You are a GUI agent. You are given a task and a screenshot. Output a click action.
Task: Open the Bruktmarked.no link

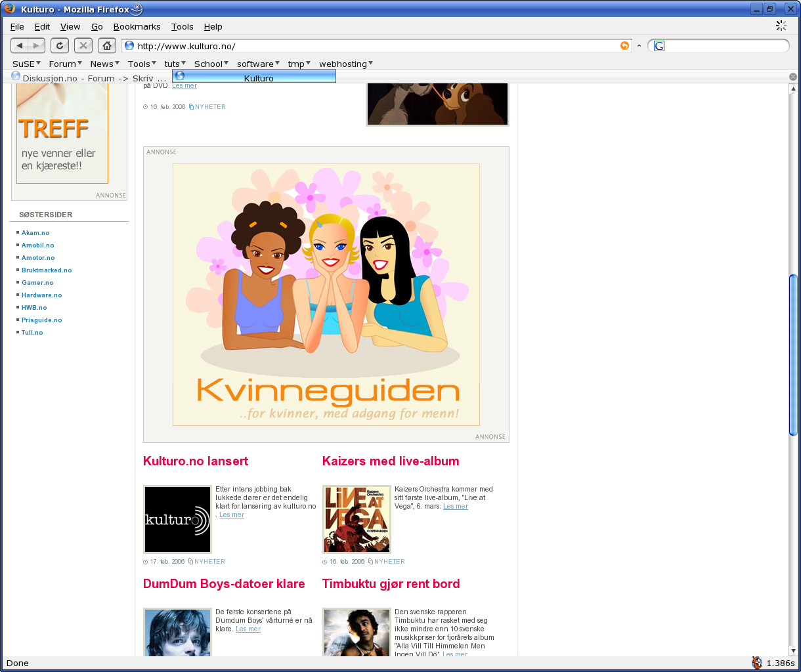pos(47,270)
